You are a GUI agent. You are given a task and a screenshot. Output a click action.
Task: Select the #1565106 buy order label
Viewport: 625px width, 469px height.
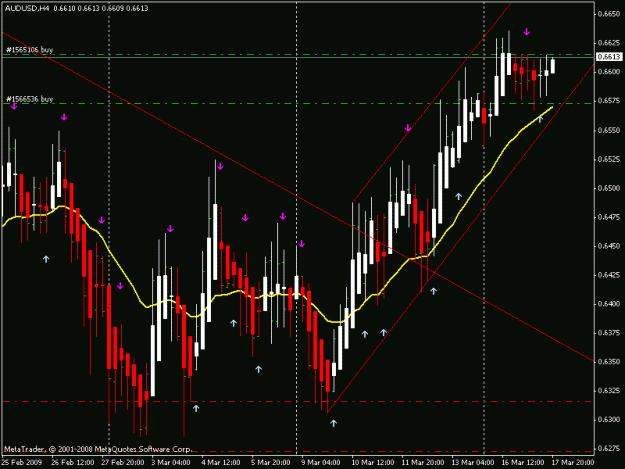(29, 50)
